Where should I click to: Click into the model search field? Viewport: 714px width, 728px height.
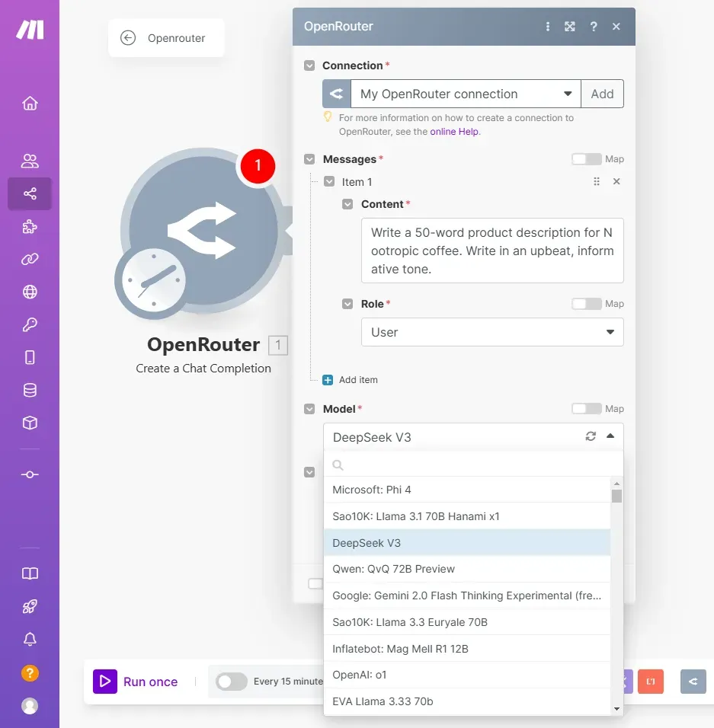click(473, 465)
